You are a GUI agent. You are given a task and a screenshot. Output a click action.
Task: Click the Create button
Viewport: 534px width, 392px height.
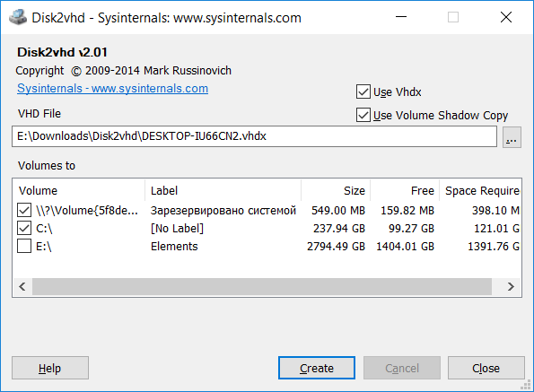point(317,368)
